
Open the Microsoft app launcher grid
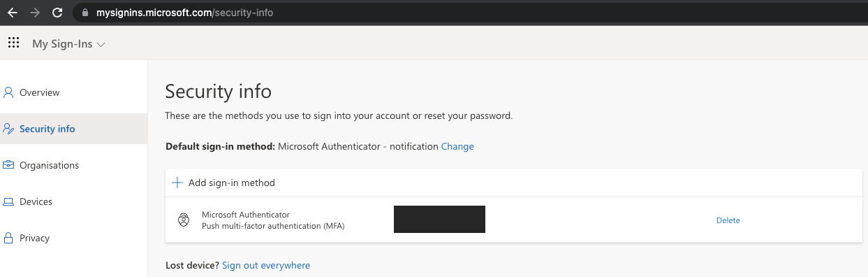(13, 43)
